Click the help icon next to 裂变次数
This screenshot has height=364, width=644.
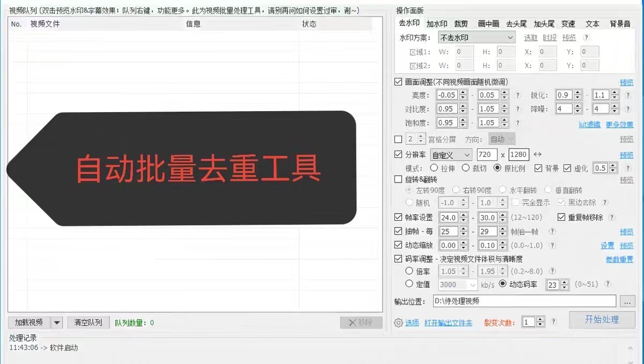tap(554, 322)
